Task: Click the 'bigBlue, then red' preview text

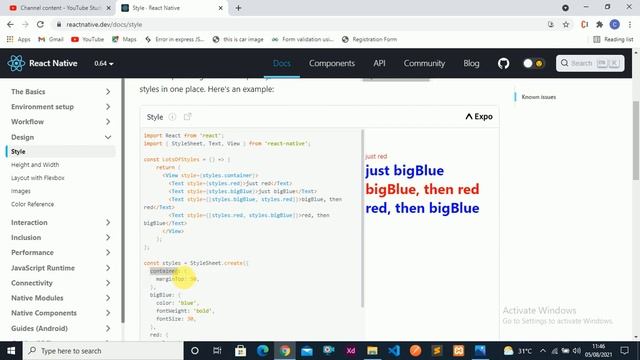Action: pos(422,189)
